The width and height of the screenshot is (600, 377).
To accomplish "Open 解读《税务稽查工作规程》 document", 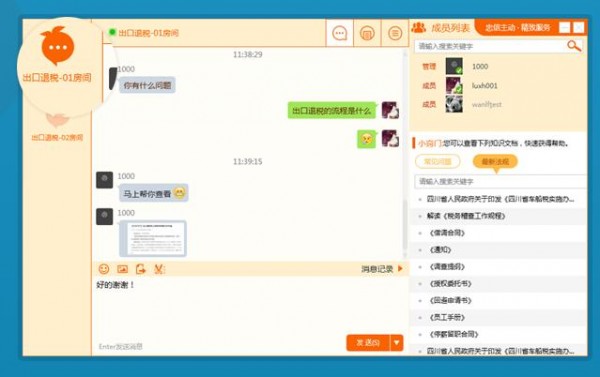I will [x=466, y=216].
